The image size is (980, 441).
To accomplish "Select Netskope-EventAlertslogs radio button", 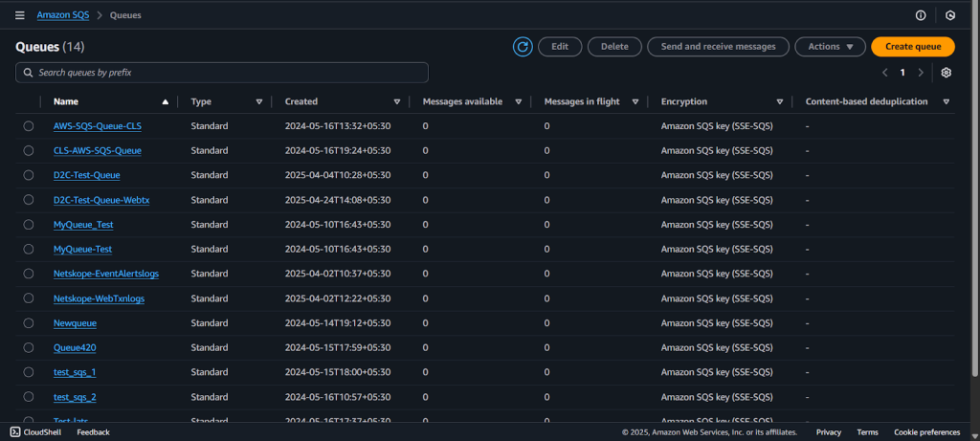I will point(29,274).
